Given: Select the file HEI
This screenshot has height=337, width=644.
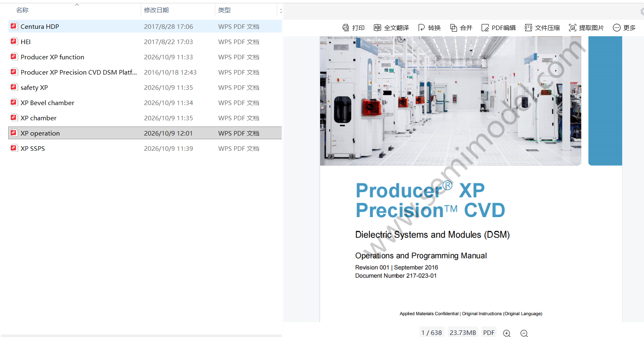Looking at the screenshot, I should tap(26, 42).
